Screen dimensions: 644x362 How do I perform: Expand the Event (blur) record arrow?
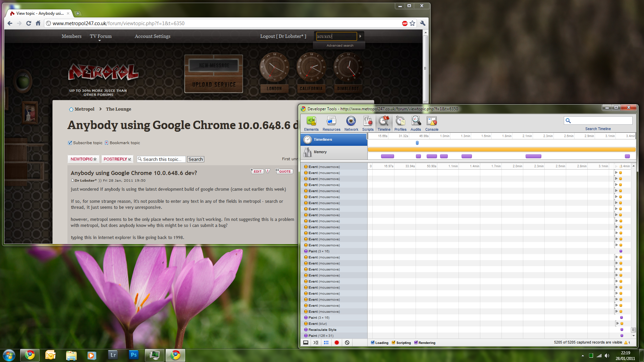point(617,323)
